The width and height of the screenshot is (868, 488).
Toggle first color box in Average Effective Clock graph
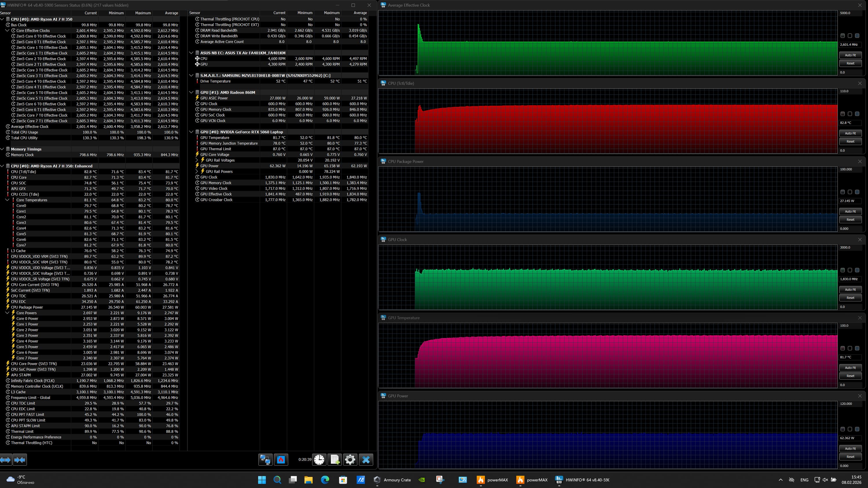tap(842, 36)
